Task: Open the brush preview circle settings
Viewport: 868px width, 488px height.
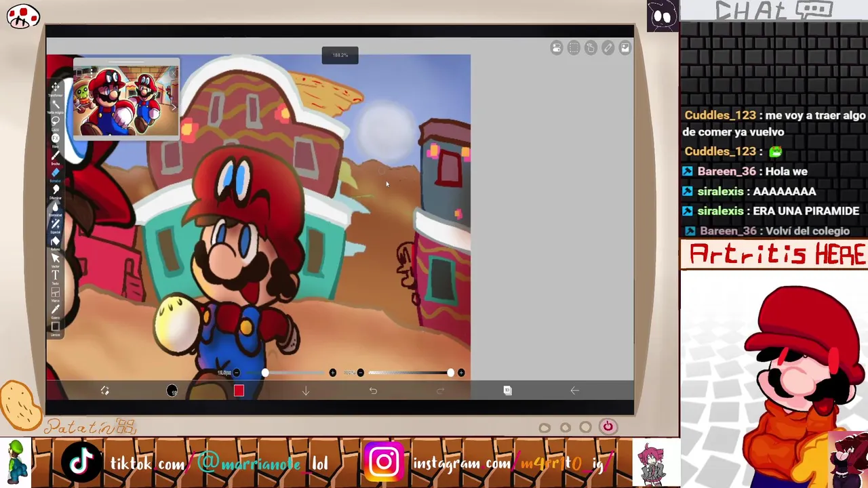Action: [172, 390]
